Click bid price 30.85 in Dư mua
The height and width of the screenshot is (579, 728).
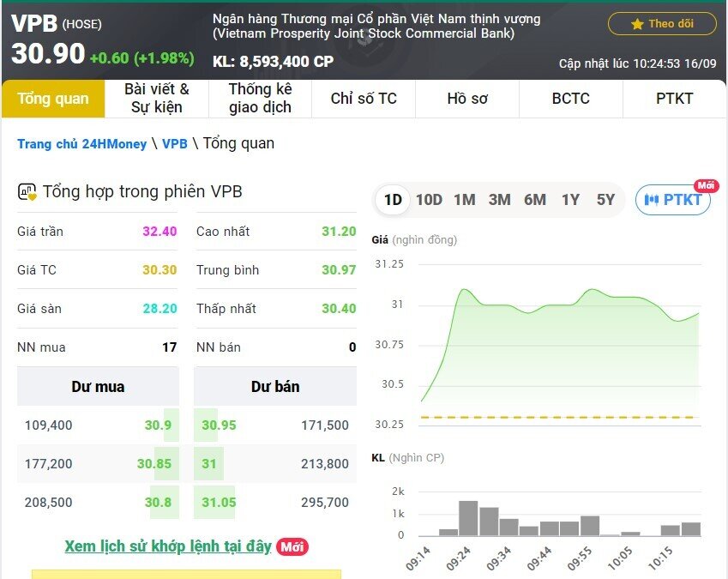point(154,463)
